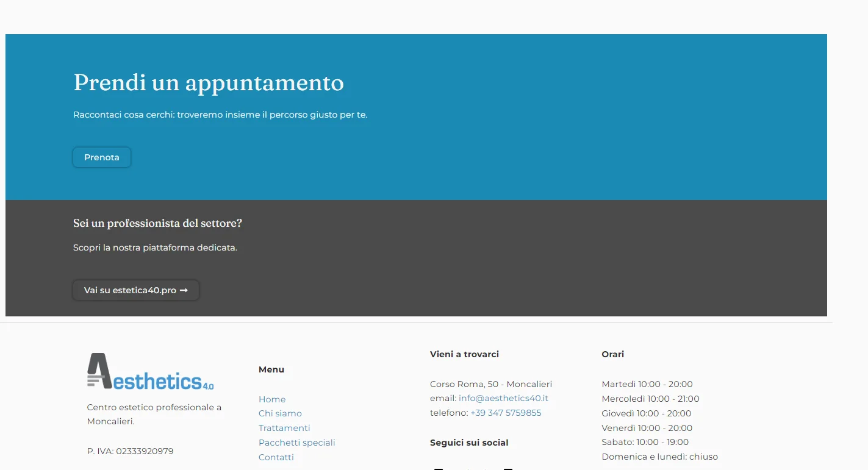Click the Orari heading
Viewport: 868px width, 470px height.
pos(612,354)
